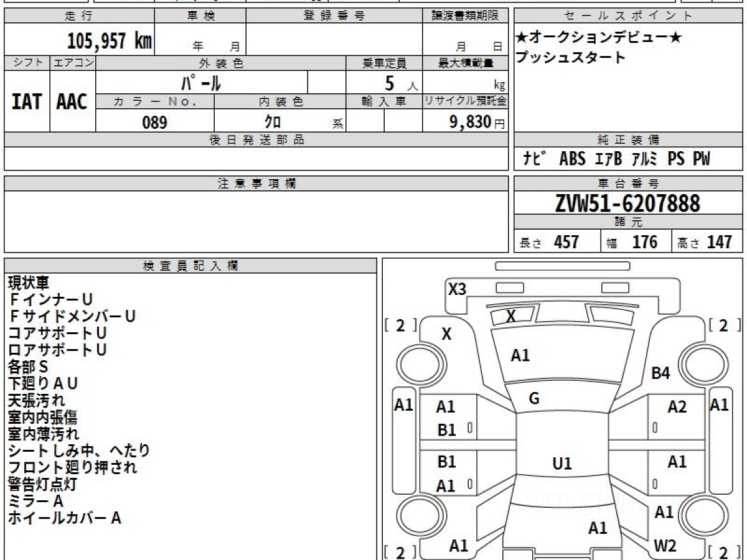Click the 室内内張傷 note line
Screen dimensions: 747x560
click(x=43, y=417)
